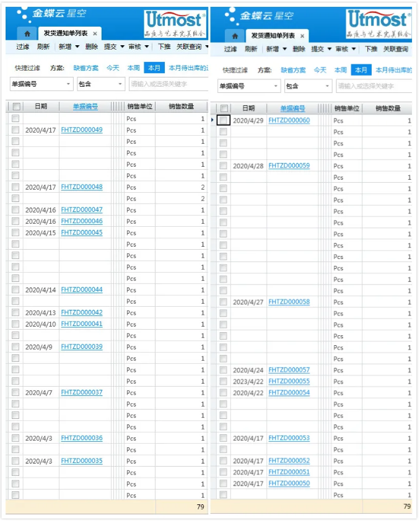Open 单据编号 field combo in right window

coord(248,86)
